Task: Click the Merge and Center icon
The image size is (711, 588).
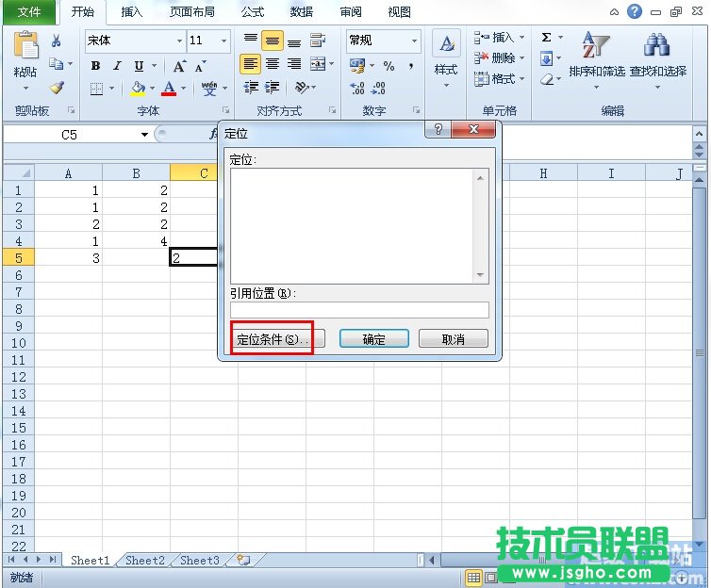Action: point(317,64)
